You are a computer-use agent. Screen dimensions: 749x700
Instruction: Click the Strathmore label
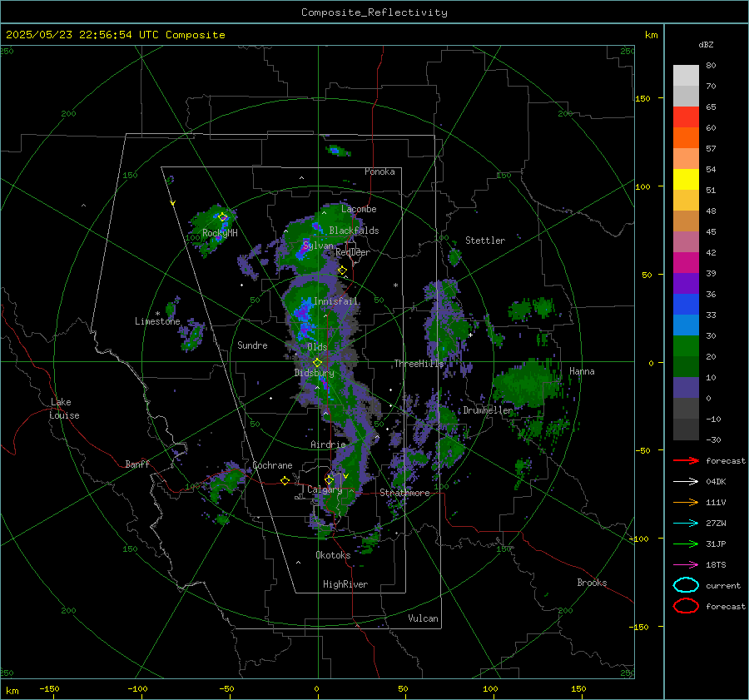pyautogui.click(x=404, y=493)
